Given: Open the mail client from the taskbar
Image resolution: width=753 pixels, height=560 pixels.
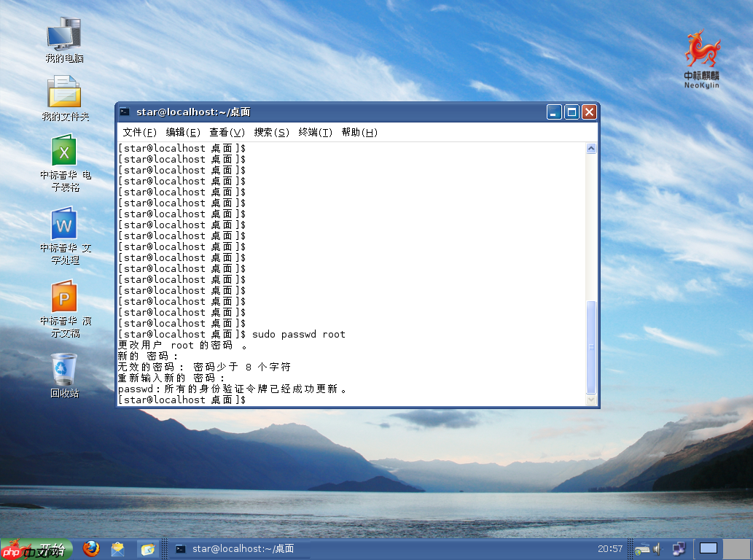Looking at the screenshot, I should [x=117, y=549].
